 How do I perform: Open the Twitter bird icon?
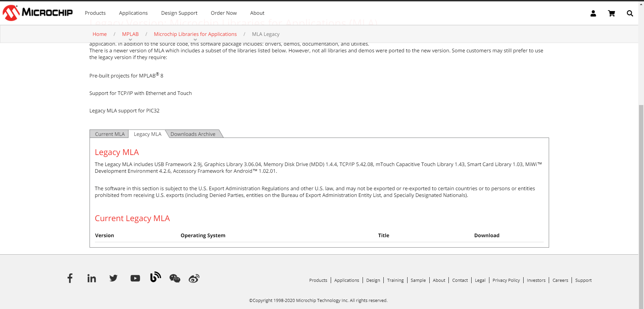click(x=113, y=278)
